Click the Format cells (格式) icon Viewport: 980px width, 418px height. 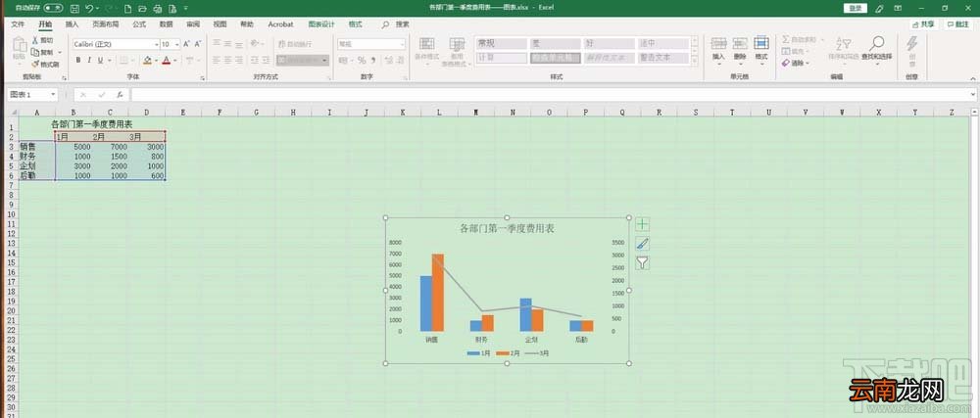[x=761, y=43]
